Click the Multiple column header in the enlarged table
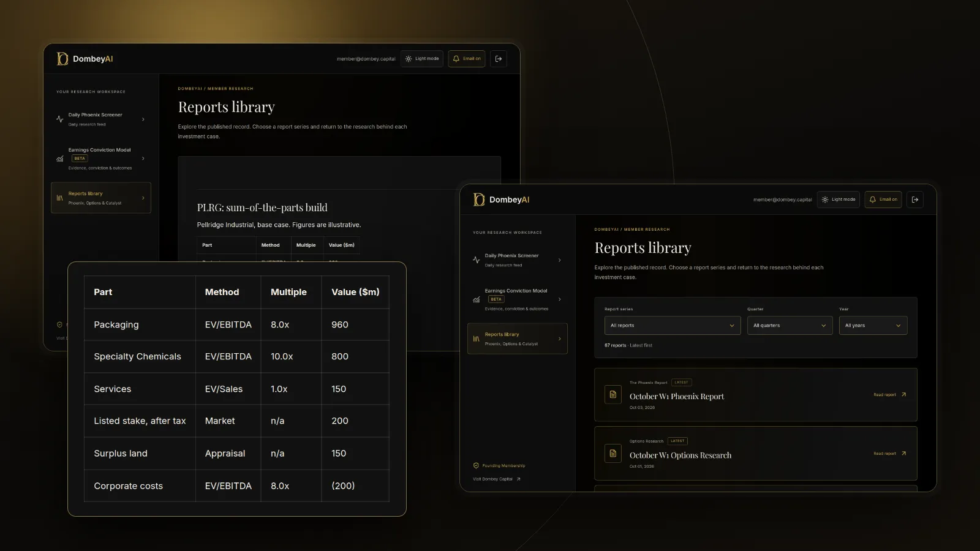Image resolution: width=980 pixels, height=551 pixels. [x=292, y=292]
